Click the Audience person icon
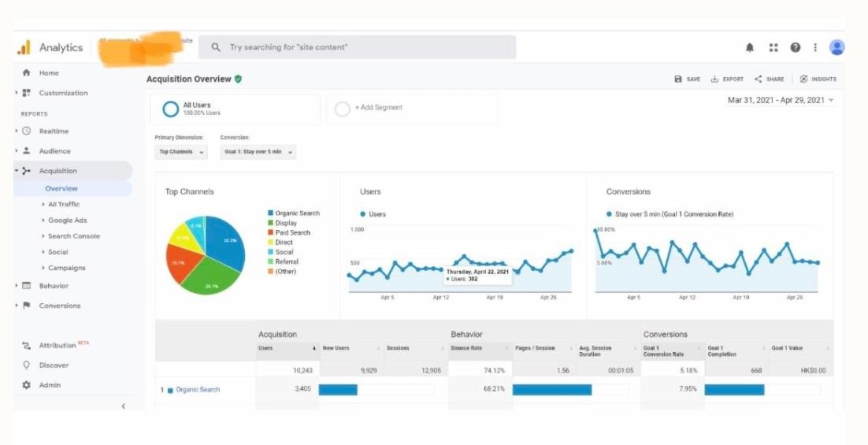868x445 pixels. tap(26, 150)
